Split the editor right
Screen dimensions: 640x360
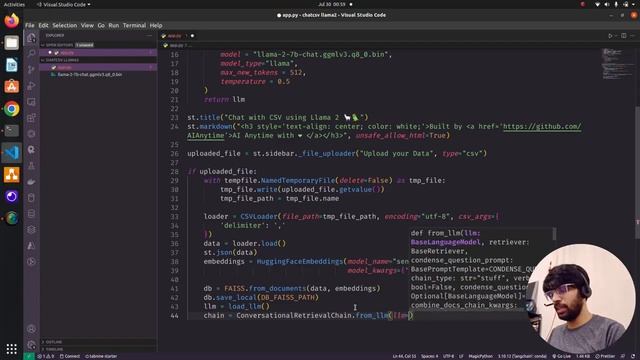(624, 36)
